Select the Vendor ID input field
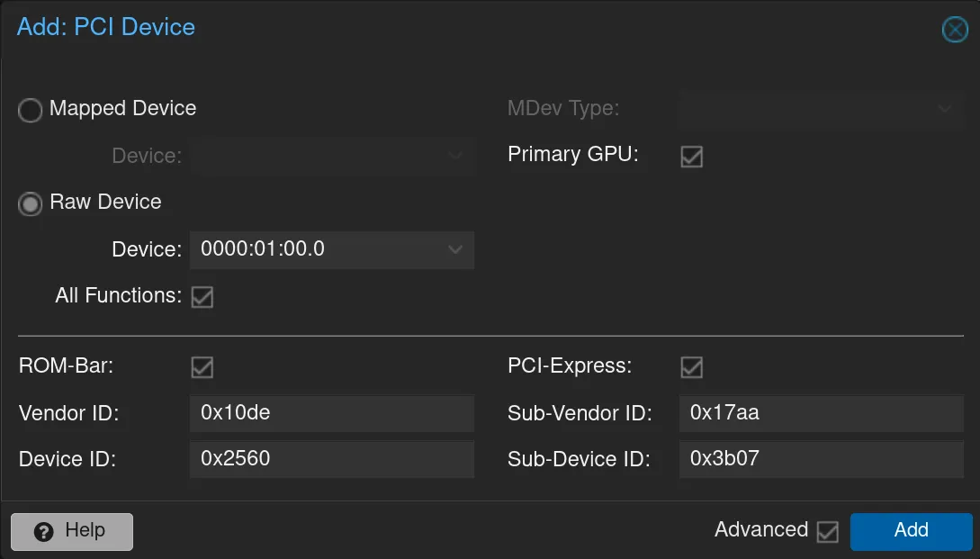 pyautogui.click(x=332, y=413)
